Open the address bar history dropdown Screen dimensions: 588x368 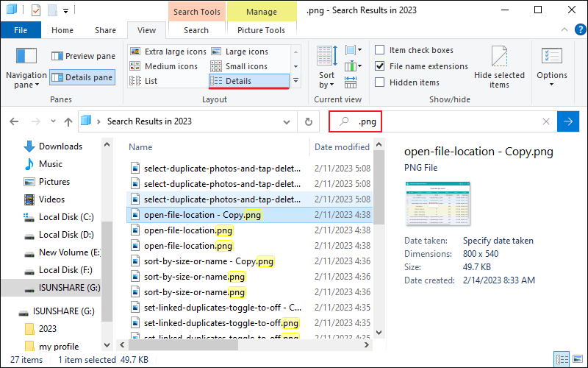(x=287, y=121)
